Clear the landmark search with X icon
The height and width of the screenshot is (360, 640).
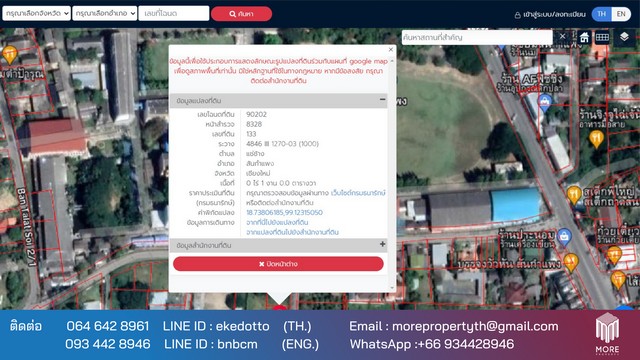(x=562, y=37)
